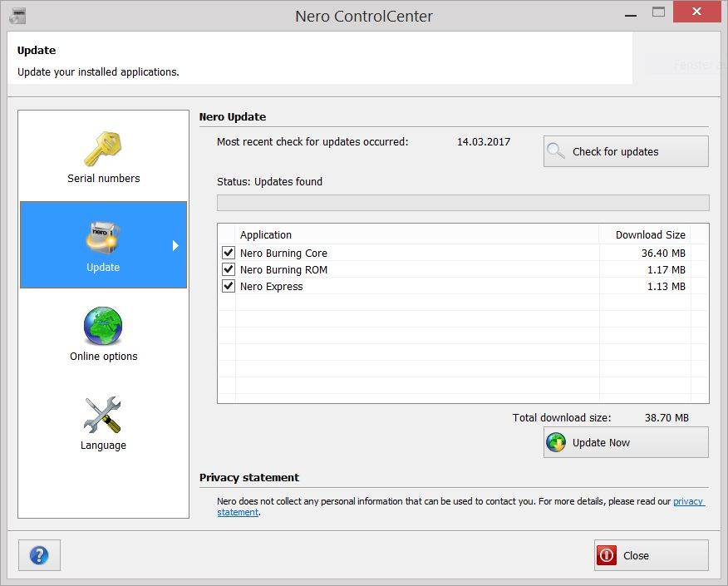The image size is (728, 586).
Task: Click the 1.13 MB download size cell
Action: 667,287
